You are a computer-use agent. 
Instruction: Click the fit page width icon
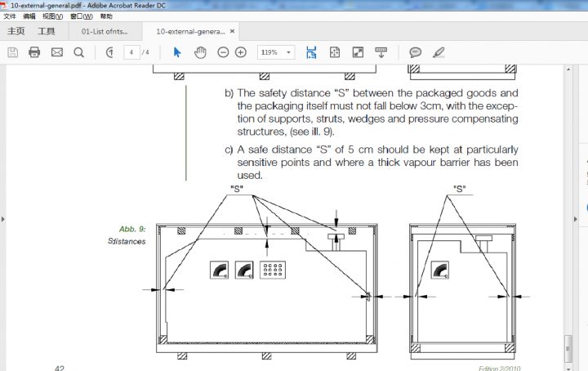point(311,52)
